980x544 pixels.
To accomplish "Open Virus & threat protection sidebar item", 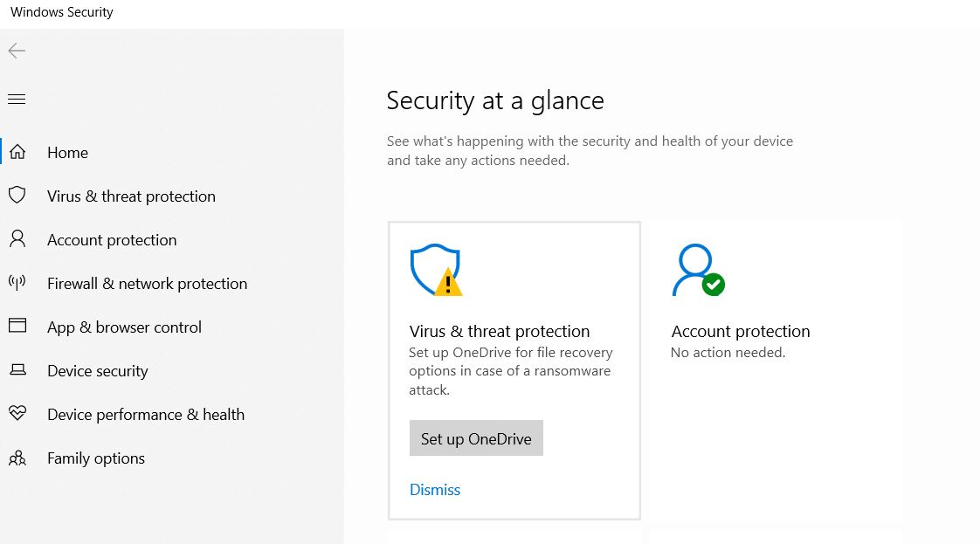I will click(131, 196).
